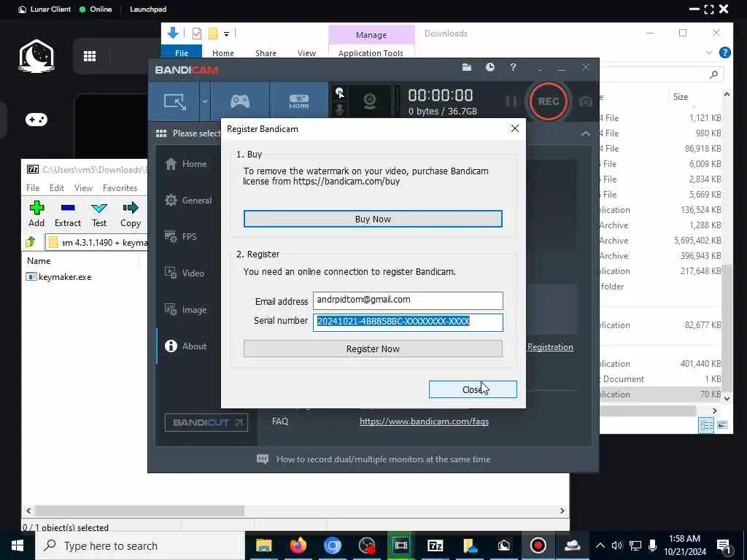Click Copy icon in 7-Zip toolbar

(131, 214)
